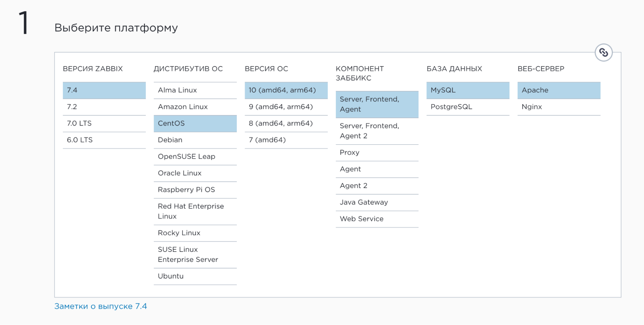Pick Alma Linux as OS distribution

click(195, 90)
